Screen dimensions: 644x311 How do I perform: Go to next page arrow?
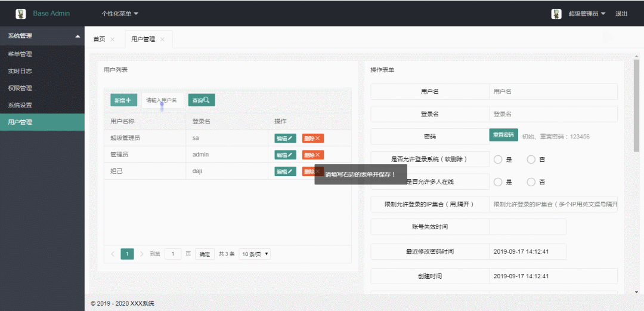click(142, 254)
